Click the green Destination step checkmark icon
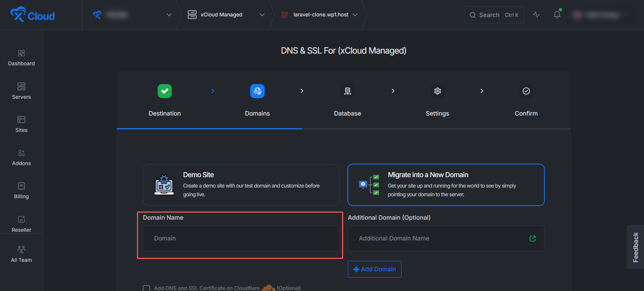The image size is (644, 291). coord(165,91)
